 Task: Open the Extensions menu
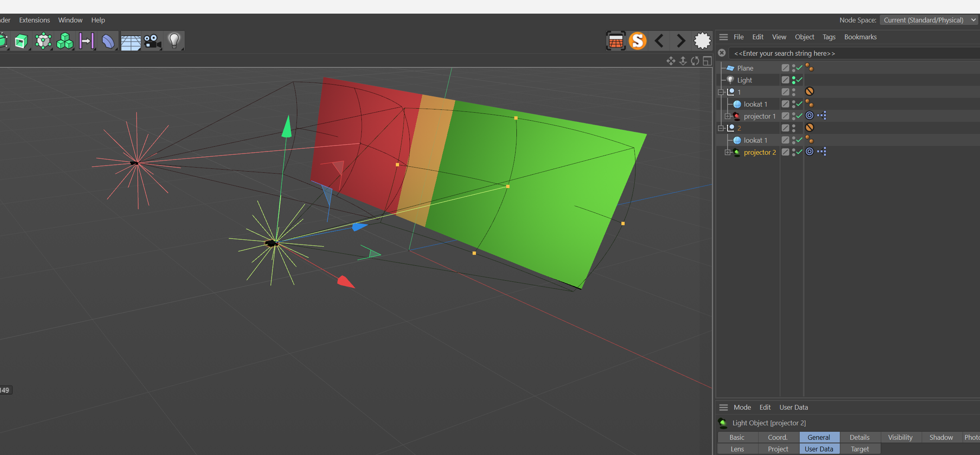(x=34, y=20)
